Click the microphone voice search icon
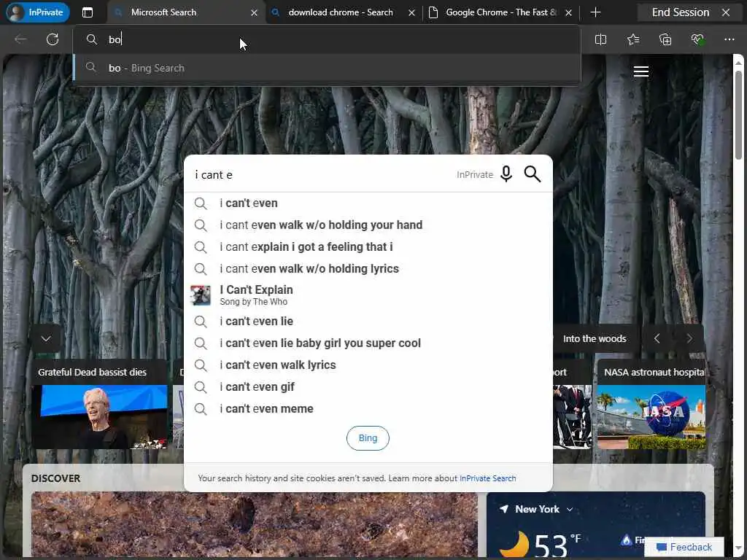 tap(506, 174)
